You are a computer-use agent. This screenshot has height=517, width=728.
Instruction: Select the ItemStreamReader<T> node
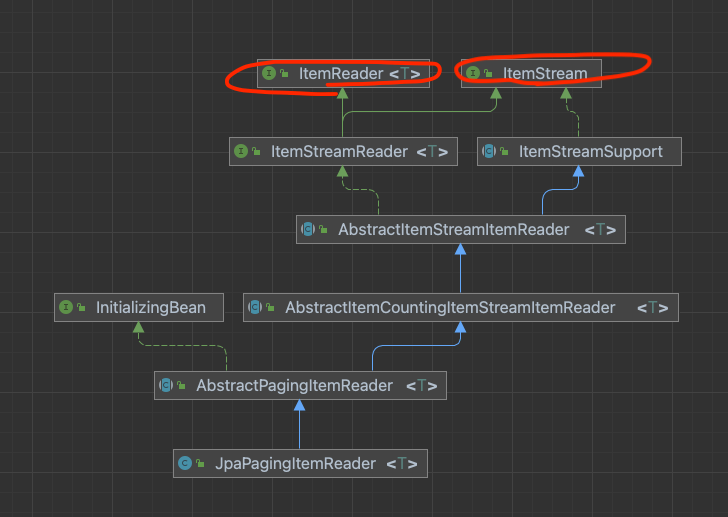click(343, 151)
